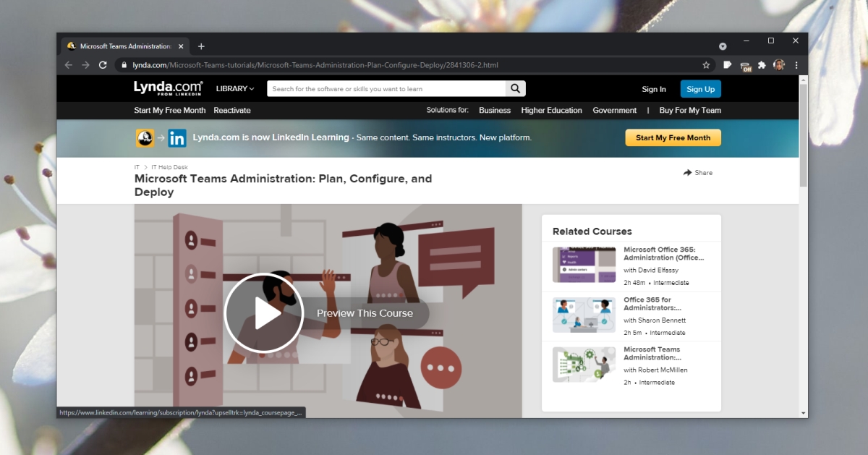Click the '2h 48m • Intermediate' text
The height and width of the screenshot is (455, 868).
pyautogui.click(x=656, y=283)
